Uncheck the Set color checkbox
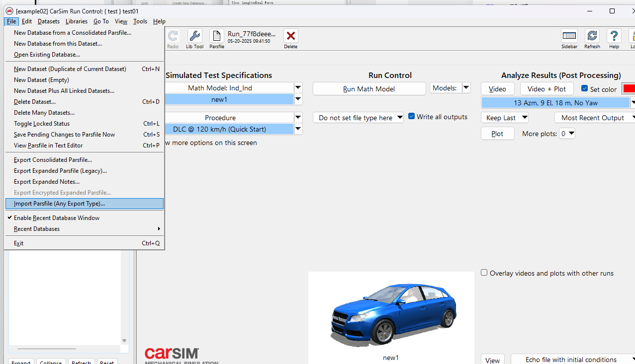 [x=584, y=89]
